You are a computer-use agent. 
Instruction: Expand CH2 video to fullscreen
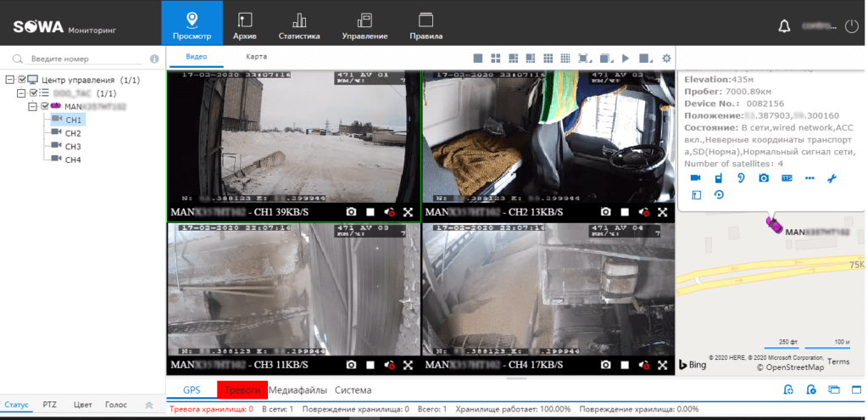(x=663, y=211)
